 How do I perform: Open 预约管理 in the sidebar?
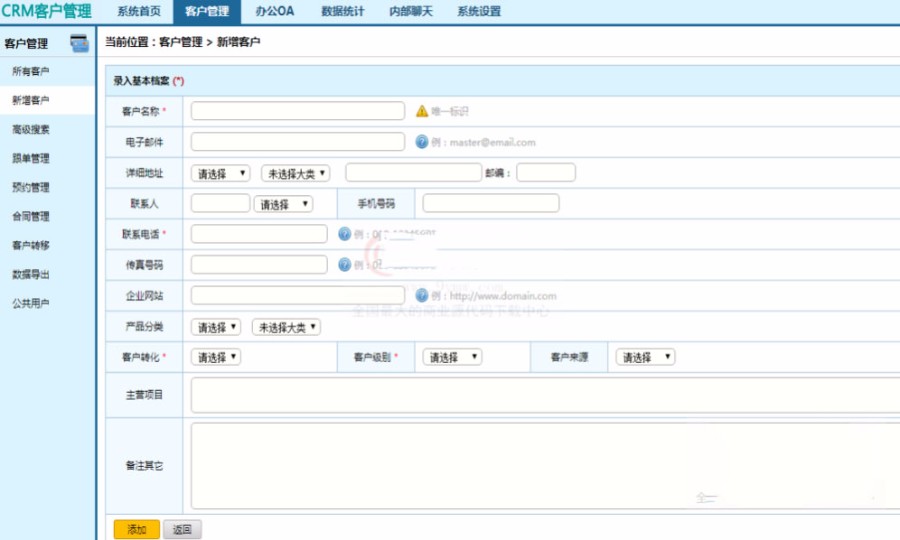click(x=31, y=187)
